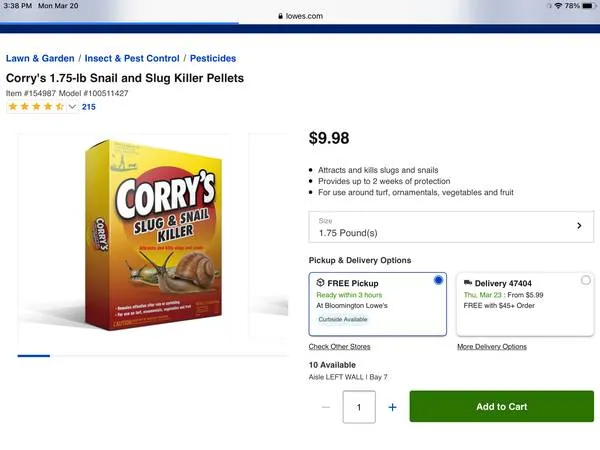
Task: Go to Lawn & Garden breadcrumb
Action: coord(40,59)
